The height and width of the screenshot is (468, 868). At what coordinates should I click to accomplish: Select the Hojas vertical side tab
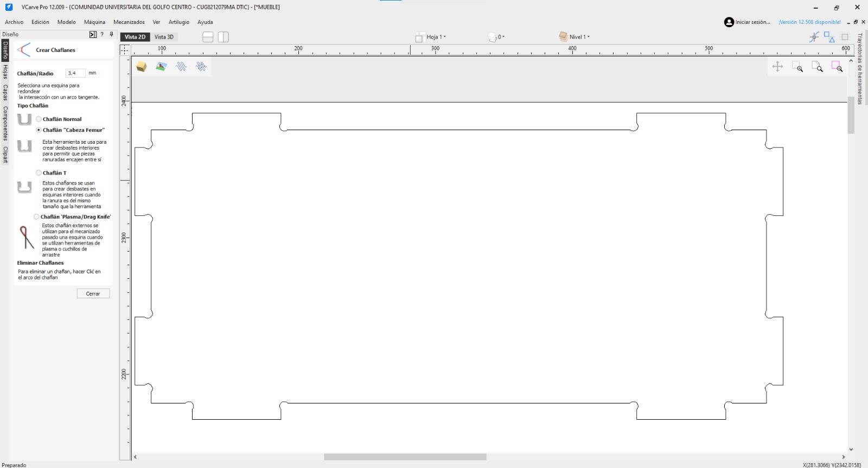tap(5, 72)
